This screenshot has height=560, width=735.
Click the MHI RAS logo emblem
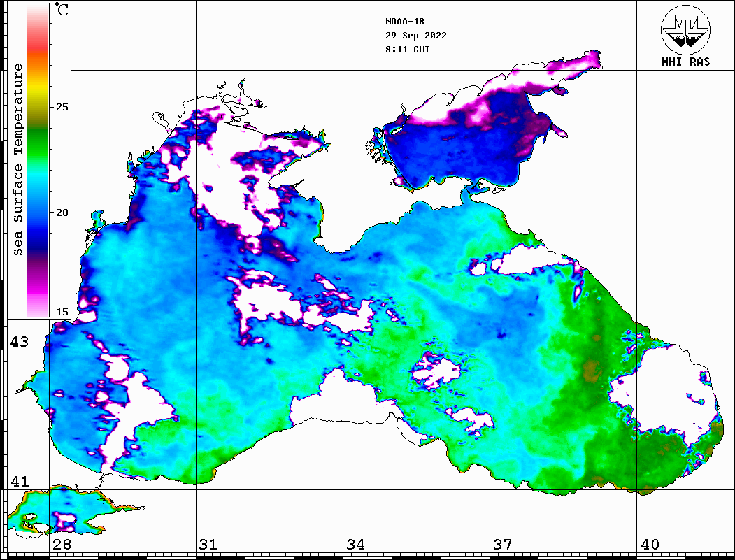(x=685, y=29)
